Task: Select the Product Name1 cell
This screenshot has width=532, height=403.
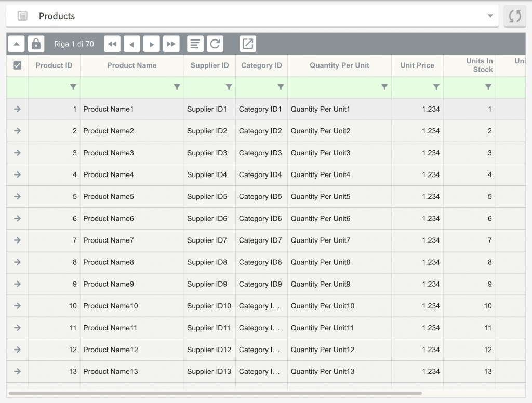Action: 132,109
